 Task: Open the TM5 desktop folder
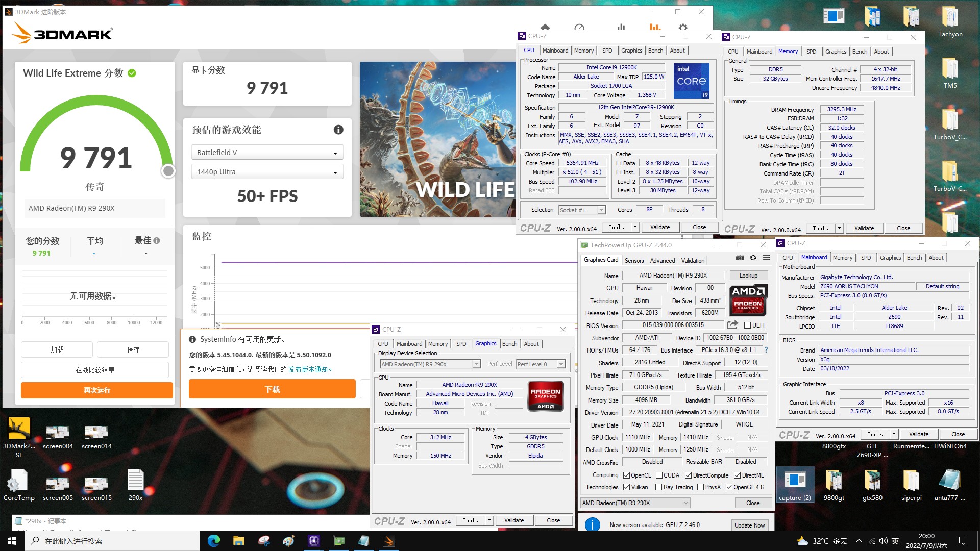tap(950, 74)
